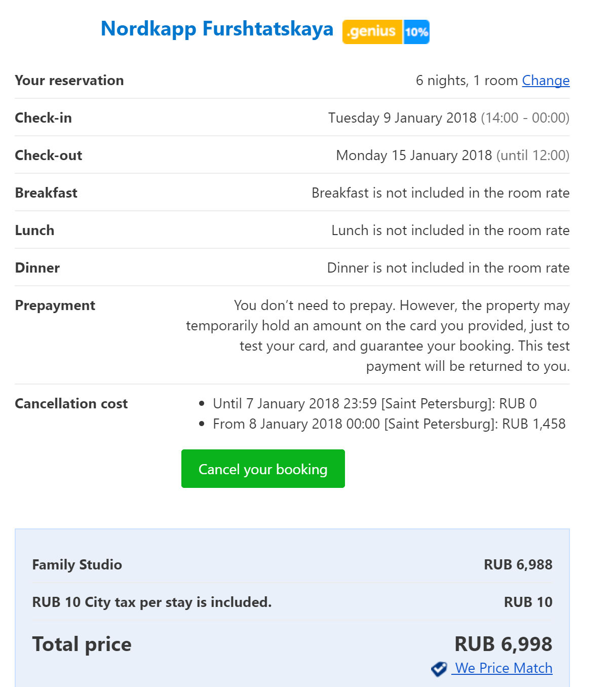Select the bullet for cancellation cost from 8 January
Screen dimensions: 616x687
389,424
